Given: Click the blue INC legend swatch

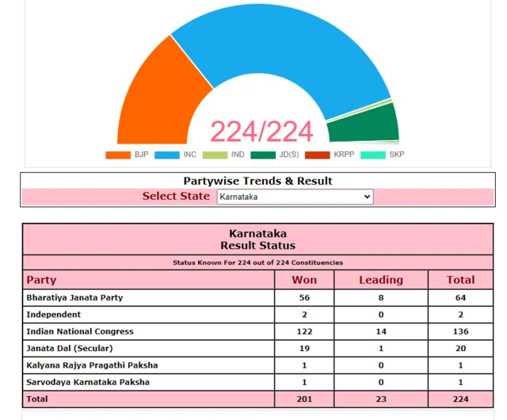Looking at the screenshot, I should (x=166, y=155).
